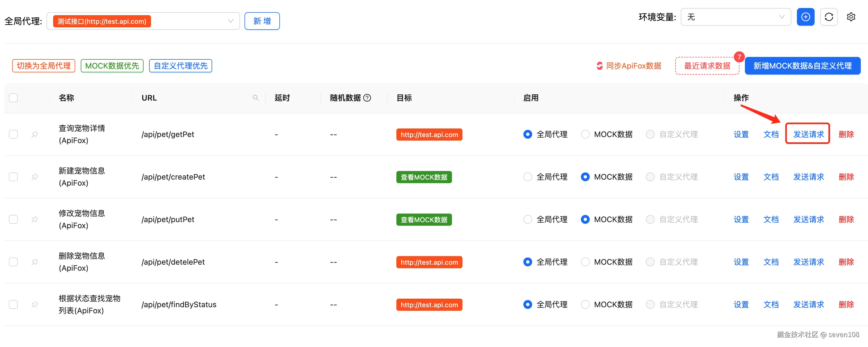Image resolution: width=868 pixels, height=347 pixels.
Task: Check the select-all checkbox in the table header
Action: coord(14,98)
